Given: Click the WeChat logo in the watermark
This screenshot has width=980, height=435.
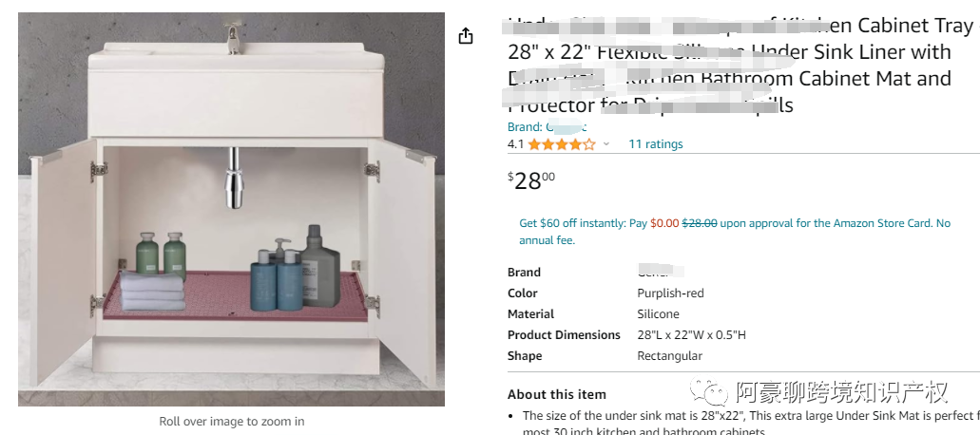Looking at the screenshot, I should (x=709, y=391).
